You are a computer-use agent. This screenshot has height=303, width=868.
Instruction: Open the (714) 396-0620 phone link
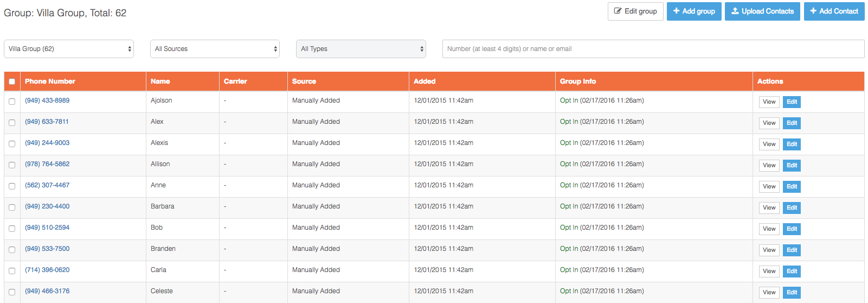(47, 270)
